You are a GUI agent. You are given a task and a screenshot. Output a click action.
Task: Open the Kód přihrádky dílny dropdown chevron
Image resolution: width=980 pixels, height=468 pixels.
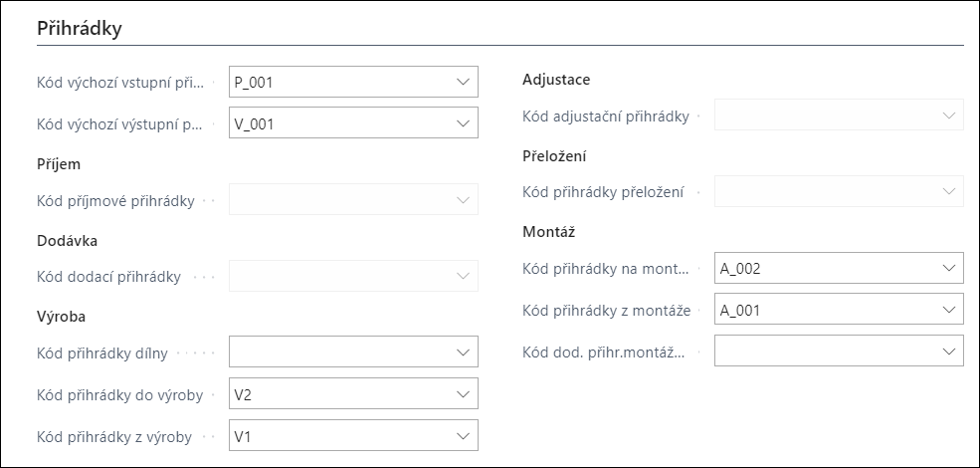[x=463, y=352]
